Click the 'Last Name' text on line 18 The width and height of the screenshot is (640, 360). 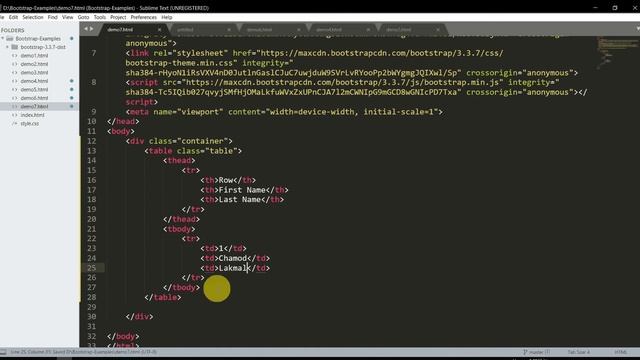click(240, 200)
